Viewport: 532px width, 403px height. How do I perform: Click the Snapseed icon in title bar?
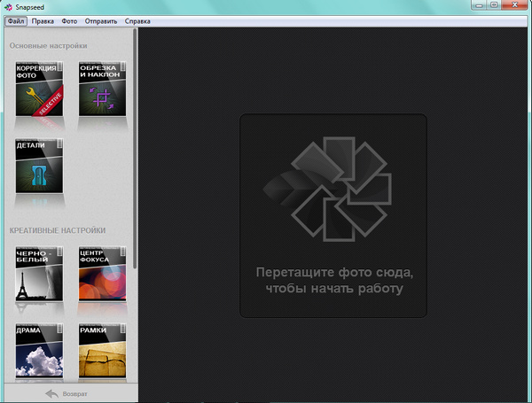click(8, 6)
